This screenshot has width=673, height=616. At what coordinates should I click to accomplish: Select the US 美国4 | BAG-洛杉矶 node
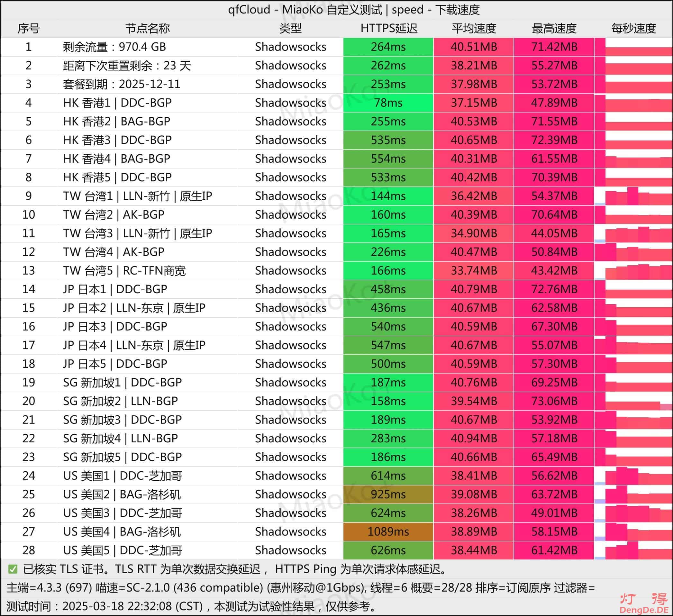pos(122,531)
